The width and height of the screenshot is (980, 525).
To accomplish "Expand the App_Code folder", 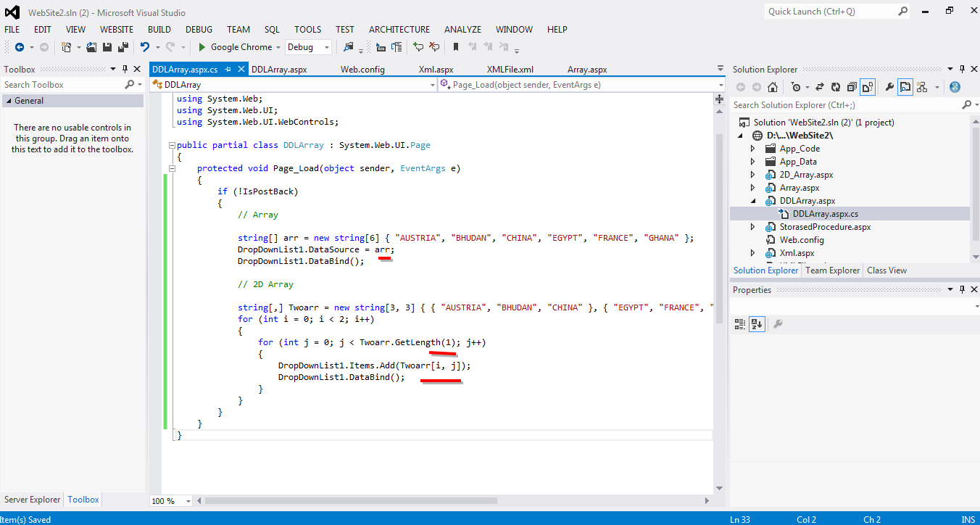I will tap(752, 148).
